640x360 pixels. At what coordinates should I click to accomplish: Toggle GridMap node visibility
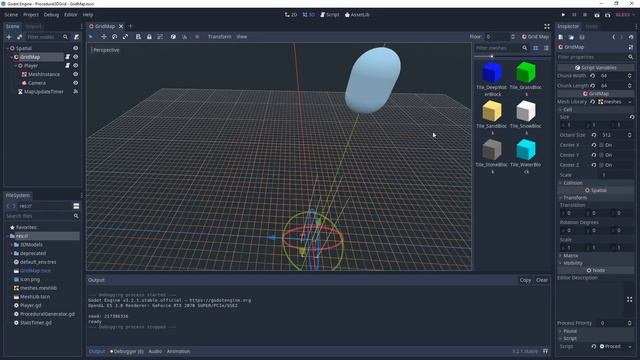76,57
